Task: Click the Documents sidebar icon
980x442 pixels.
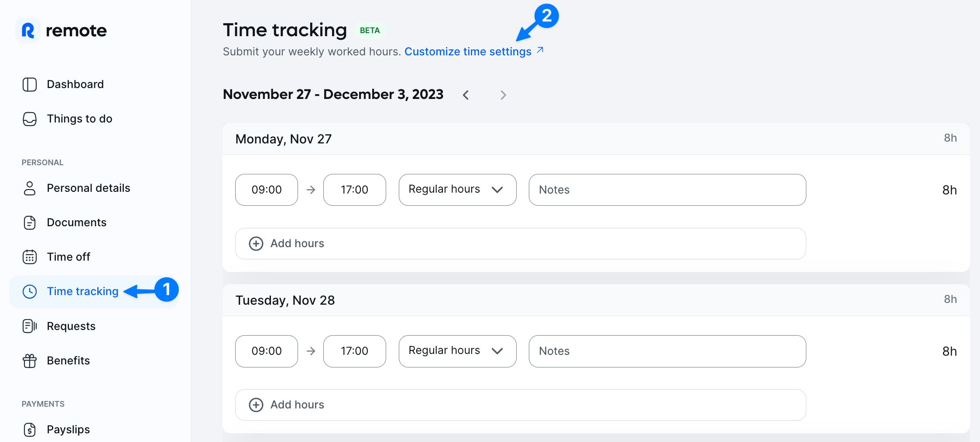Action: 29,222
